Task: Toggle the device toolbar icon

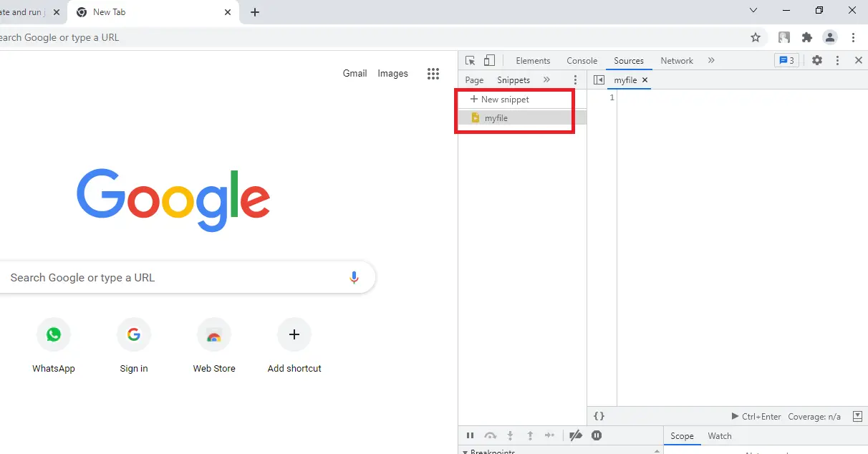Action: (490, 61)
